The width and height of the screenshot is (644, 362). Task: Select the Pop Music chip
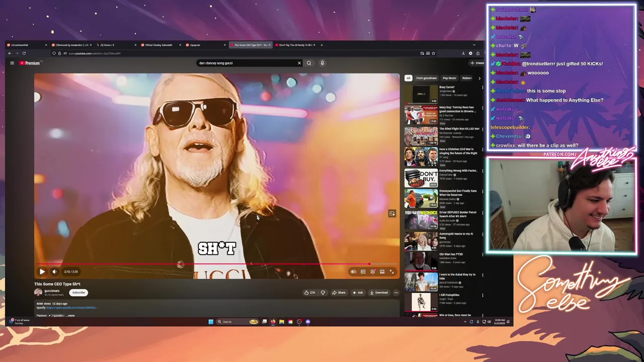click(x=449, y=78)
